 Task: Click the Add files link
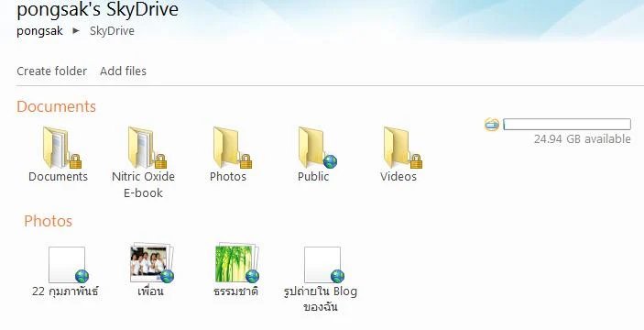124,71
